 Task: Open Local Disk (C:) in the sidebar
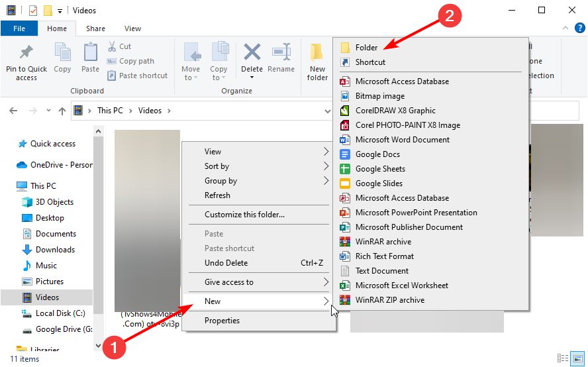point(60,313)
